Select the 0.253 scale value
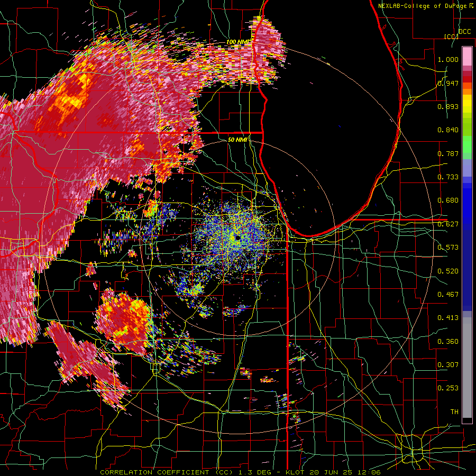The image size is (476, 476). [448, 388]
